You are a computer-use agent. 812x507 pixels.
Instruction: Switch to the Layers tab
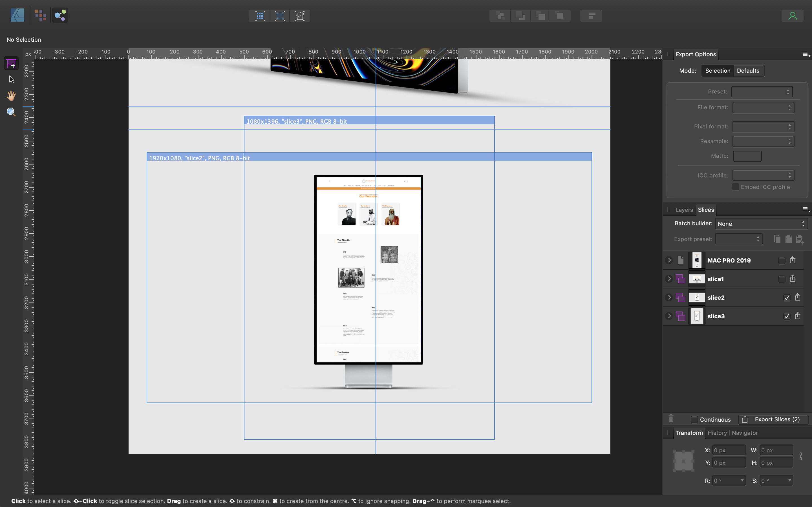click(684, 210)
